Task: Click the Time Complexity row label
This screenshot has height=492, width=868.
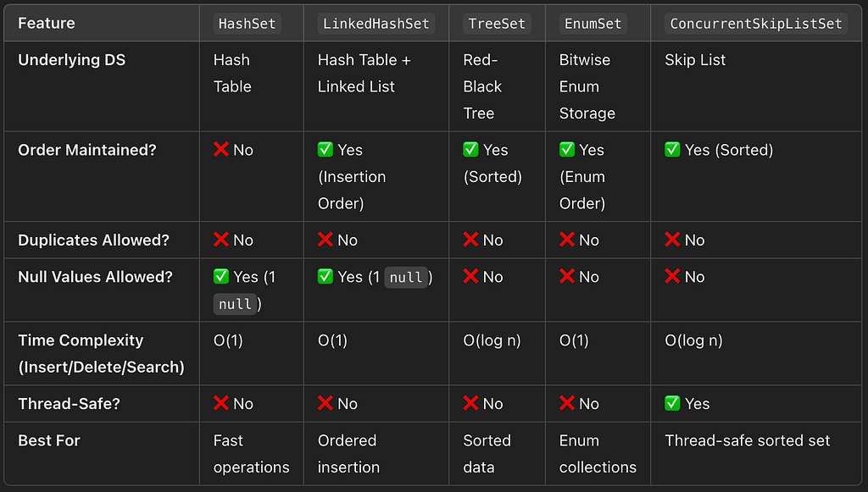Action: [x=102, y=353]
